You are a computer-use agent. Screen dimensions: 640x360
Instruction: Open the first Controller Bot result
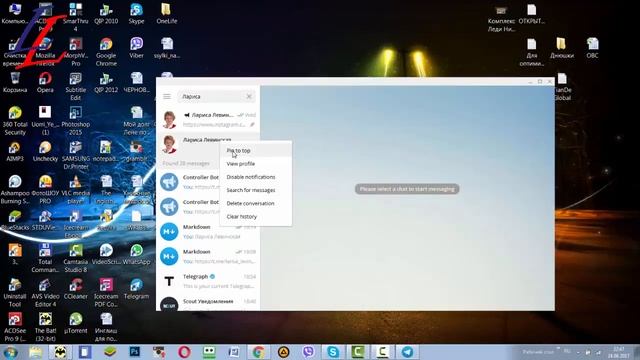click(188, 182)
